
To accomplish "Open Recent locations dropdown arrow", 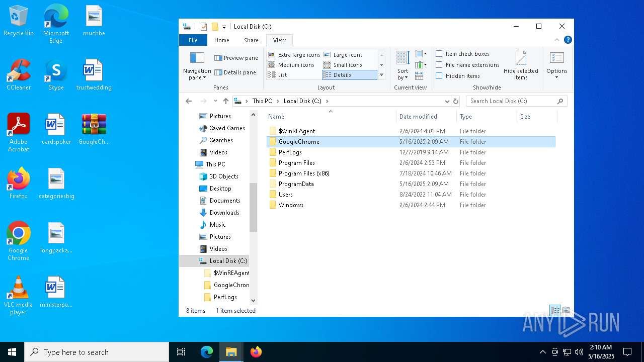I will [x=215, y=101].
